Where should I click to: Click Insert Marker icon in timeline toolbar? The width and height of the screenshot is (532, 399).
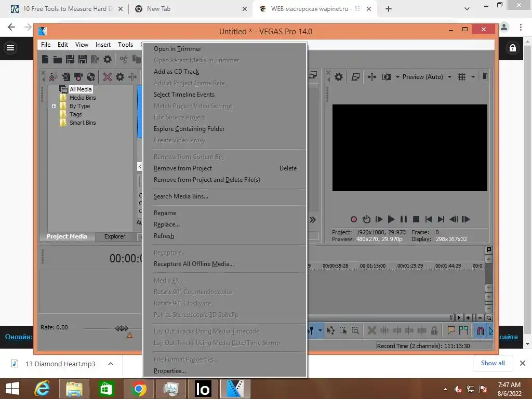(451, 330)
